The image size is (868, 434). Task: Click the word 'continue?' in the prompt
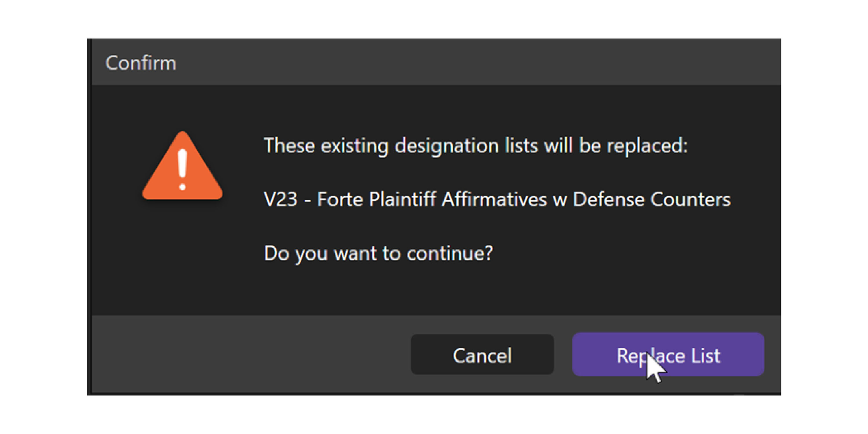click(x=449, y=253)
